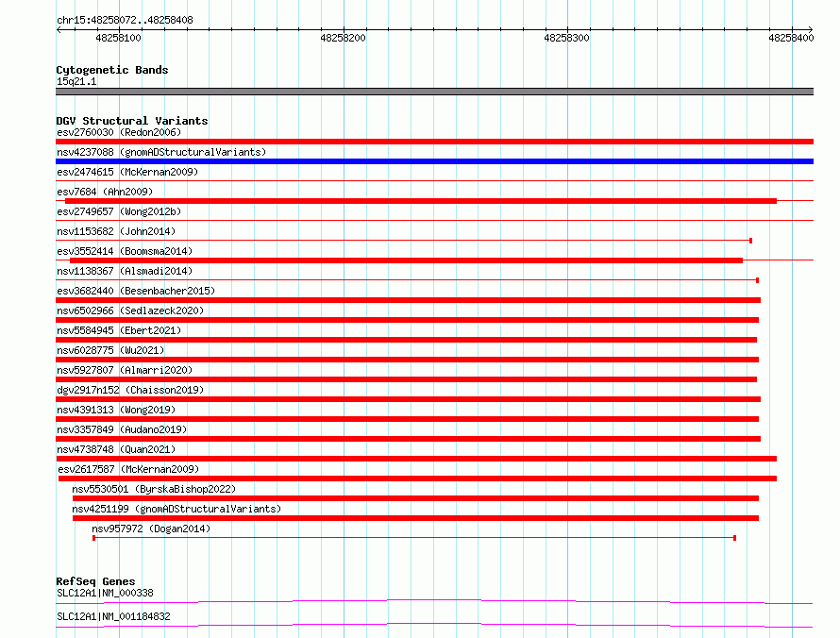Select nsv3357849 (Audano2019) label
Screen dimensions: 840x638
pos(122,429)
